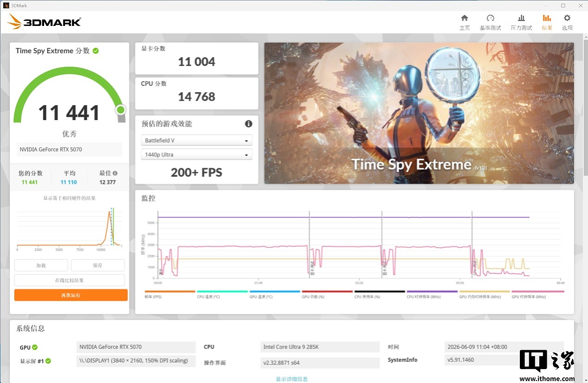Image resolution: width=588 pixels, height=383 pixels.
Task: Click the 监控 monitoring heading
Action: click(148, 198)
